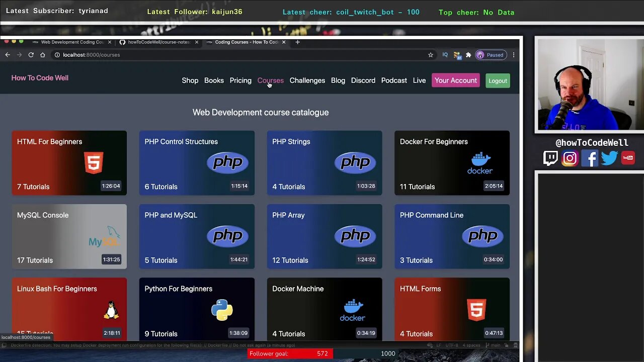The height and width of the screenshot is (362, 644).
Task: Click the Twitter bird icon in overlay
Action: click(x=609, y=158)
